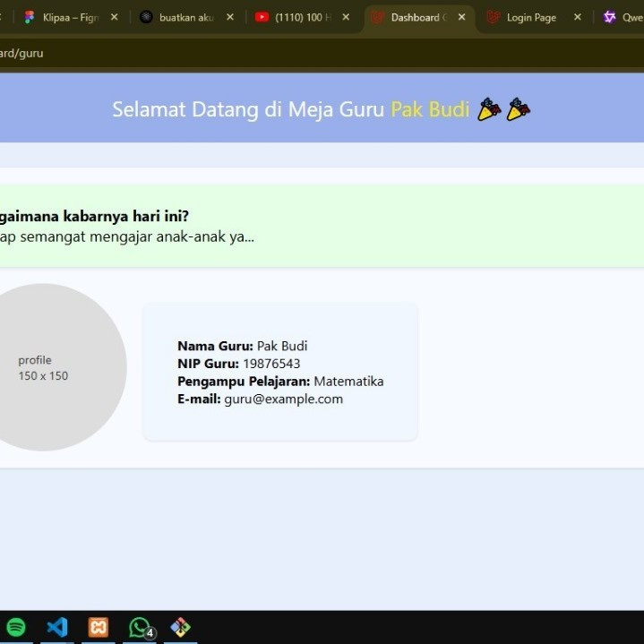
Task: Click the Figma favicon on Klipaa tab
Action: click(x=30, y=17)
